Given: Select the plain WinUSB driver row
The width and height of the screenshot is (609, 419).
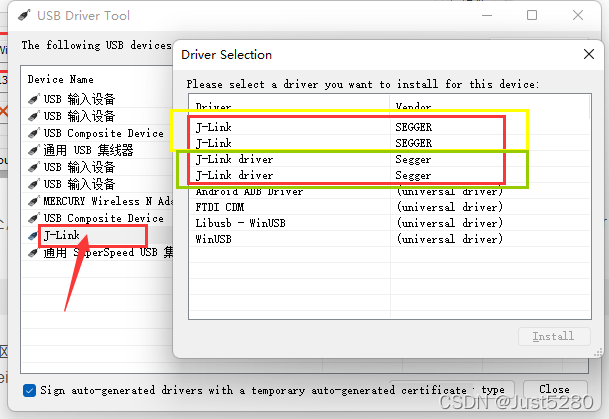Looking at the screenshot, I should click(390, 239).
